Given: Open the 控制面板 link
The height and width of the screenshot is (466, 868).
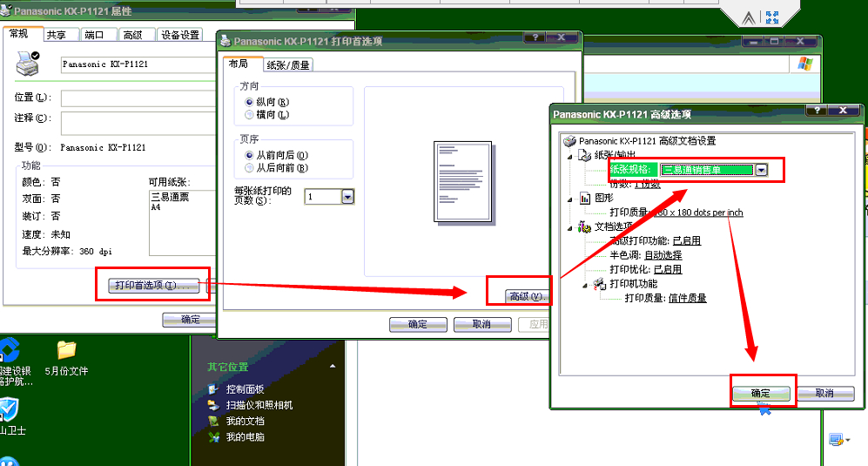Looking at the screenshot, I should coord(245,389).
